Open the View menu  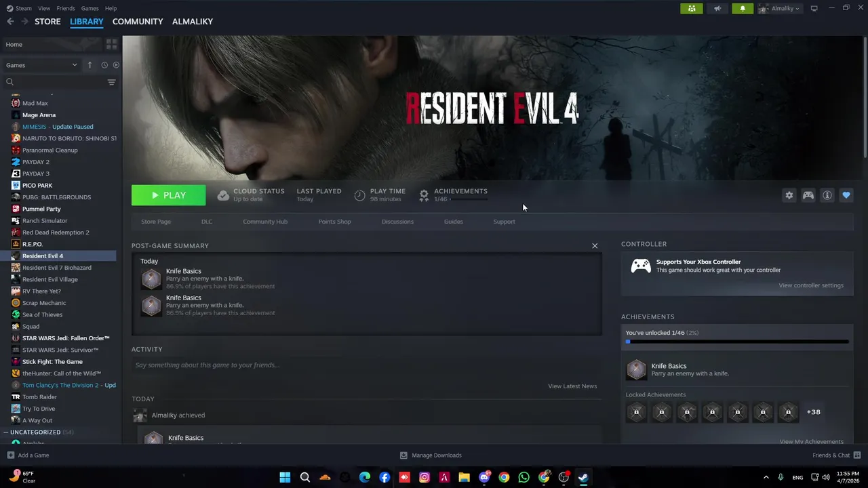coord(44,8)
